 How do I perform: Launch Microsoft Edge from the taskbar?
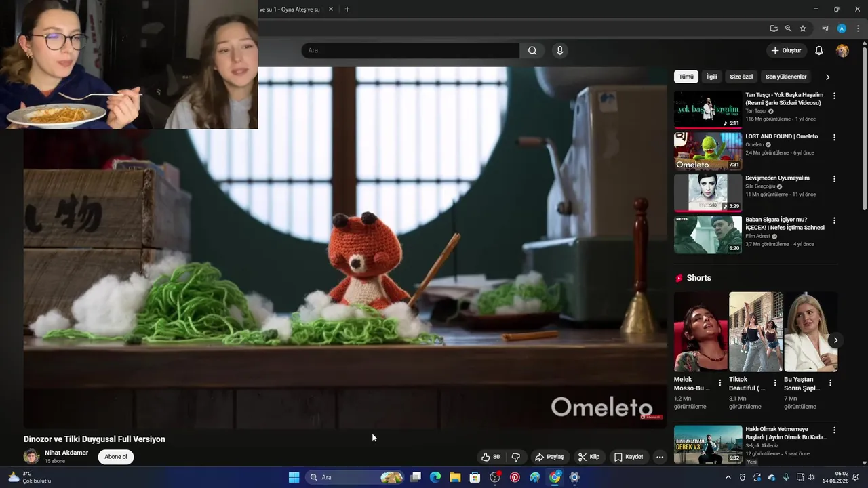435,477
